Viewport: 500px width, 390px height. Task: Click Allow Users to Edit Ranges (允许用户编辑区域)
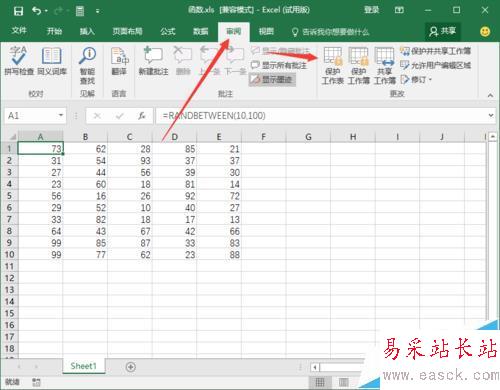click(435, 65)
